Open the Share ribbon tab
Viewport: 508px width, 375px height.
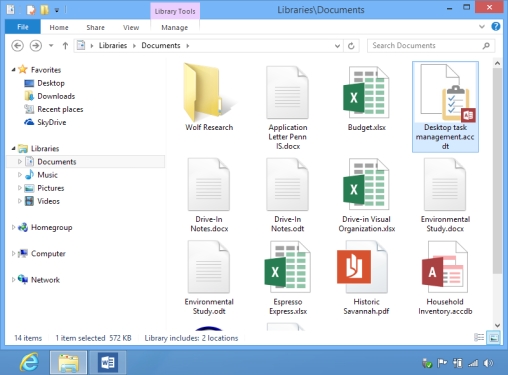click(x=95, y=27)
